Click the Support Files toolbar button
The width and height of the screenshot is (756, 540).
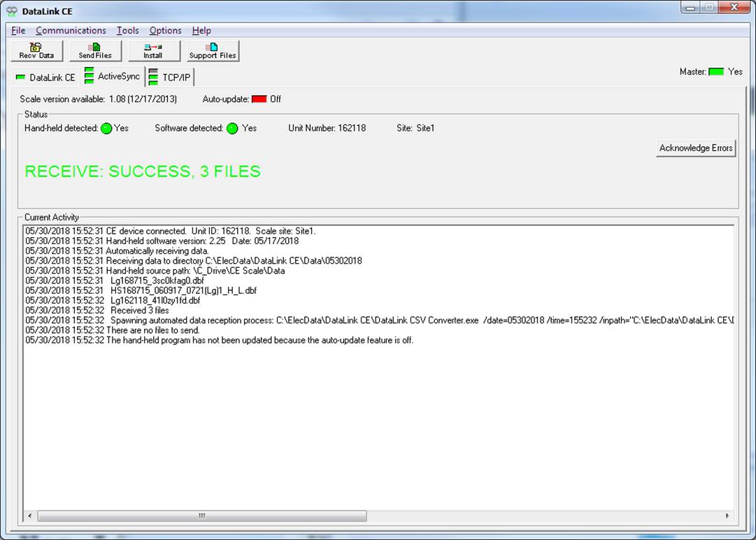tap(213, 50)
